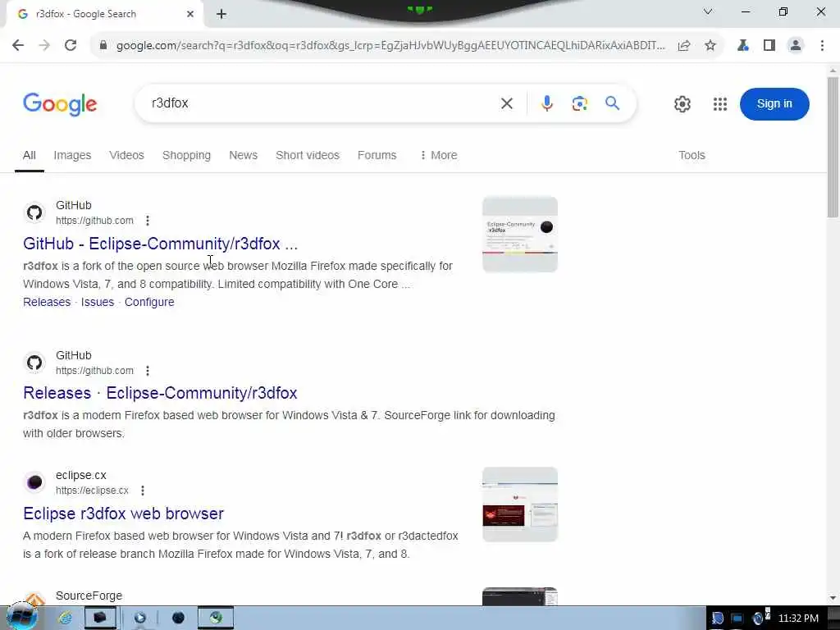Submit search with the magnifier icon
840x630 pixels.
[x=612, y=103]
